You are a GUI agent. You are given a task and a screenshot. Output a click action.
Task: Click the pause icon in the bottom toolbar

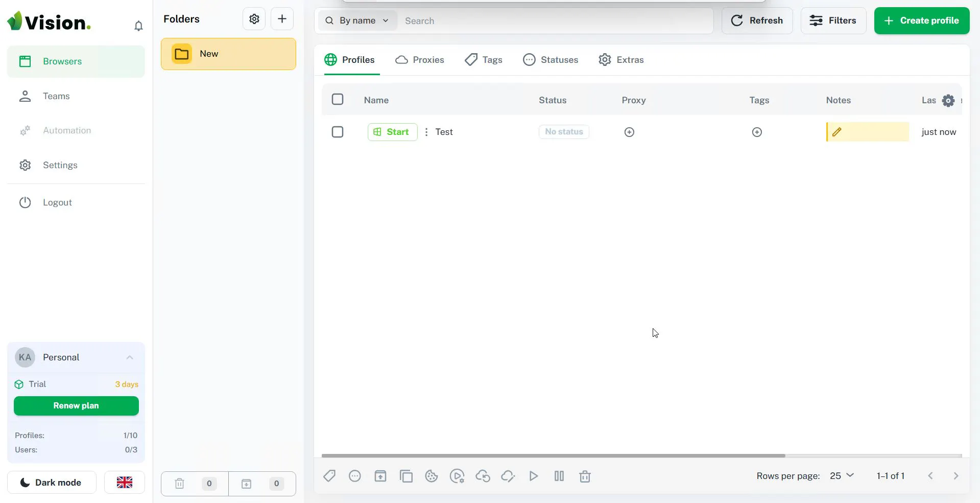[x=559, y=476]
